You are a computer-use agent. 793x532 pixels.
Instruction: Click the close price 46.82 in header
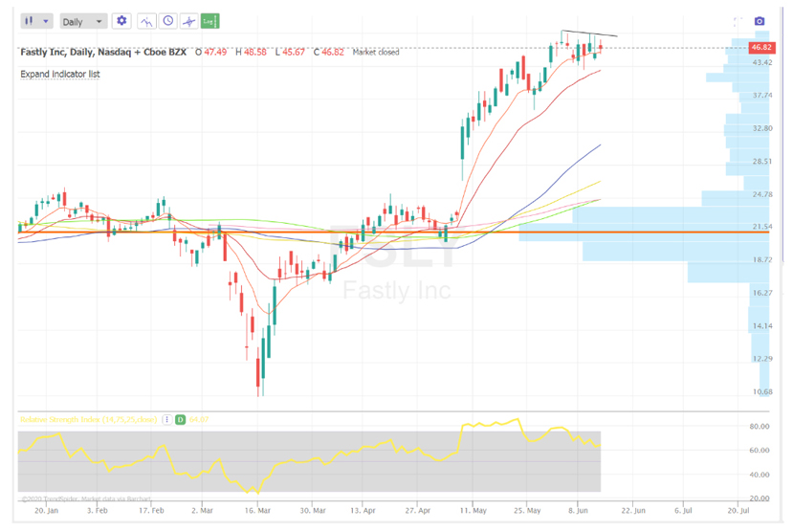click(x=332, y=52)
